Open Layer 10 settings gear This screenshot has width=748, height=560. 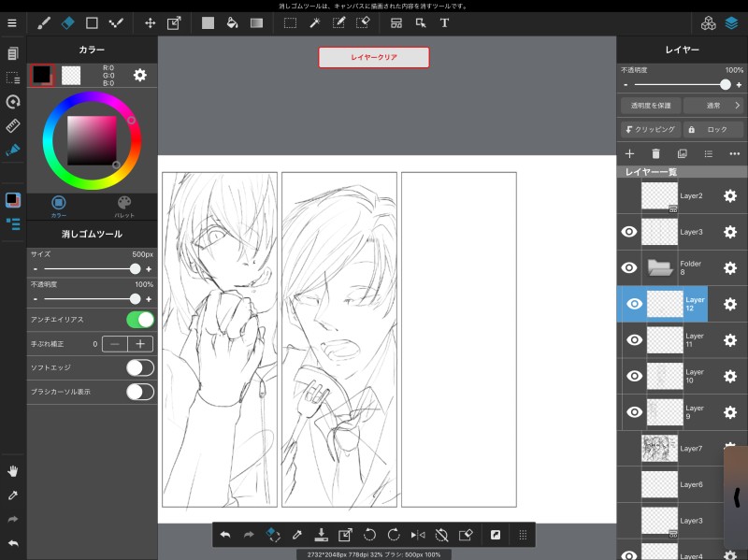click(x=730, y=377)
